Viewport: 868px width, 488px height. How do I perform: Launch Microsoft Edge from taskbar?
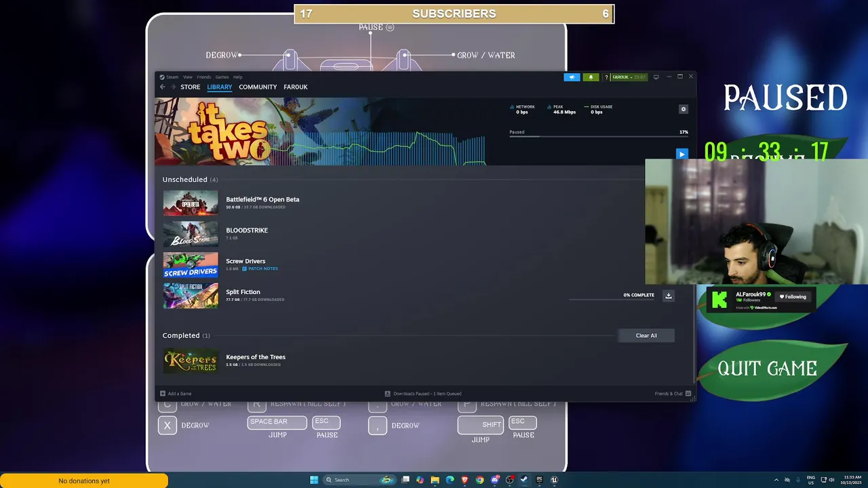point(450,480)
